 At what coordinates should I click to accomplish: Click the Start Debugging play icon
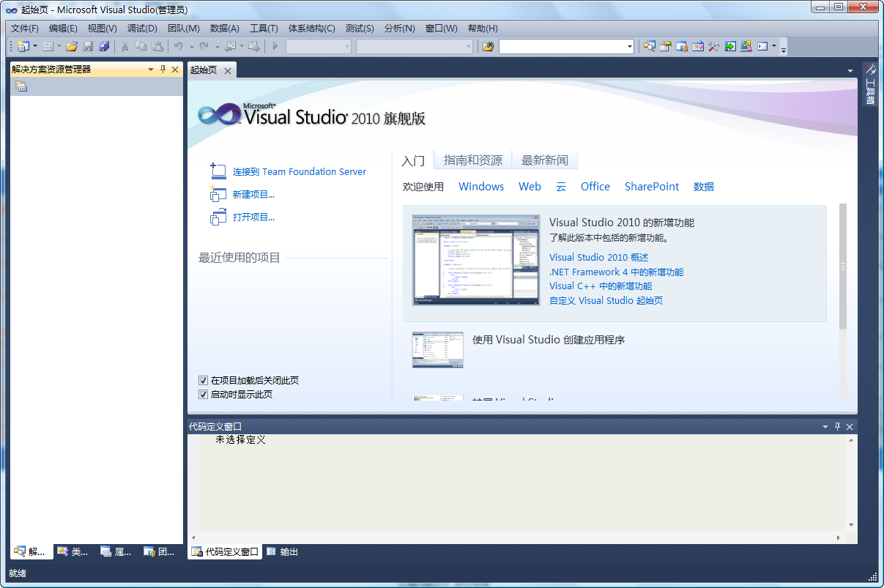(275, 46)
